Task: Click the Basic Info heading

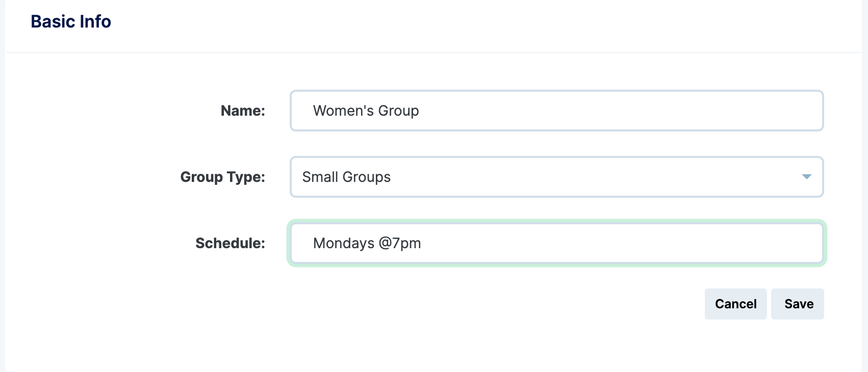Action: (71, 21)
